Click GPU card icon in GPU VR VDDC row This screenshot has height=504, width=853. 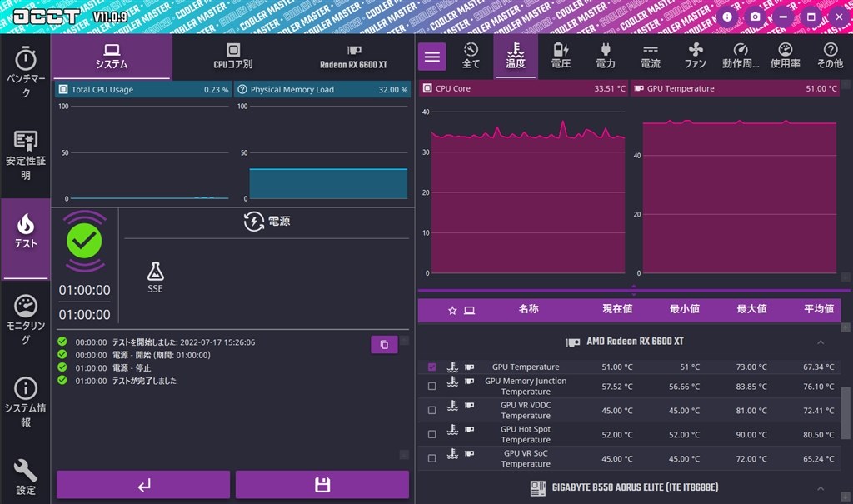(x=470, y=406)
